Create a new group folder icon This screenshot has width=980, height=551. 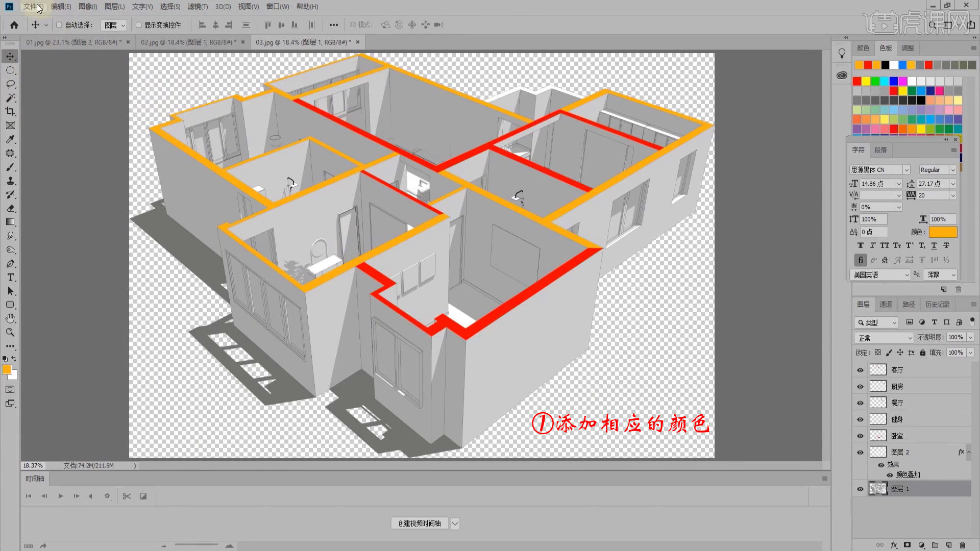935,545
